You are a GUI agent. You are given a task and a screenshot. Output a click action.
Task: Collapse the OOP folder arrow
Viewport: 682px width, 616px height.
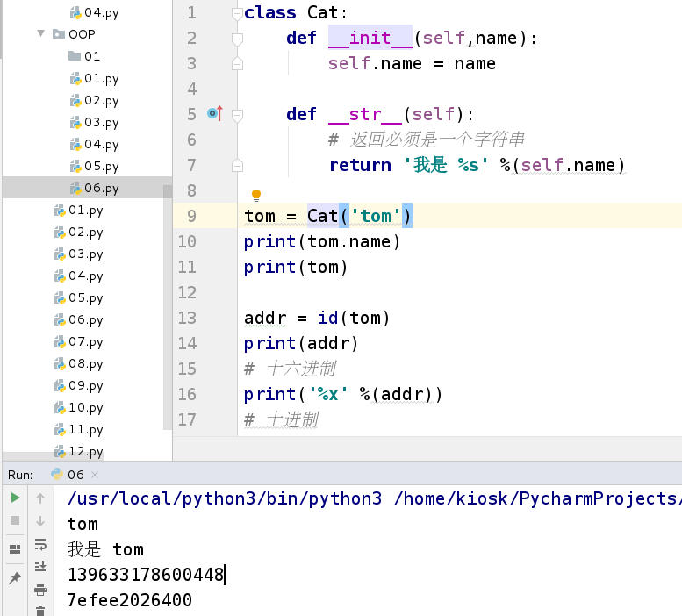pyautogui.click(x=41, y=33)
